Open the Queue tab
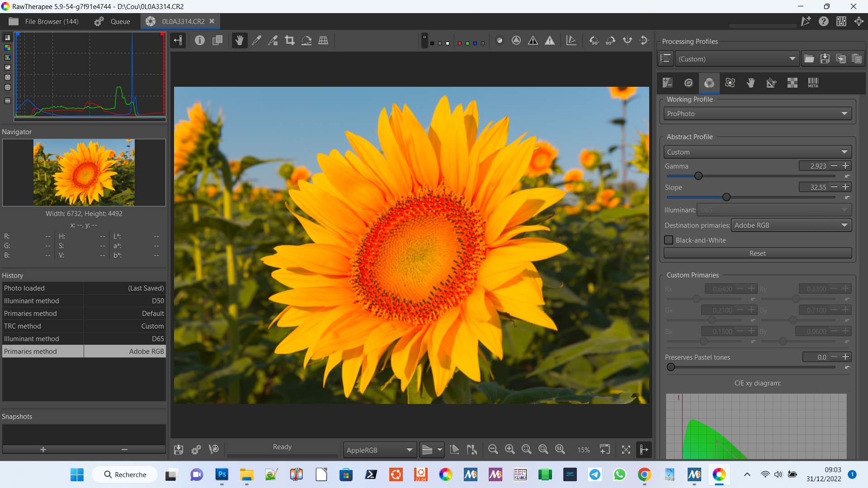Viewport: 868px width, 488px height. (x=112, y=21)
